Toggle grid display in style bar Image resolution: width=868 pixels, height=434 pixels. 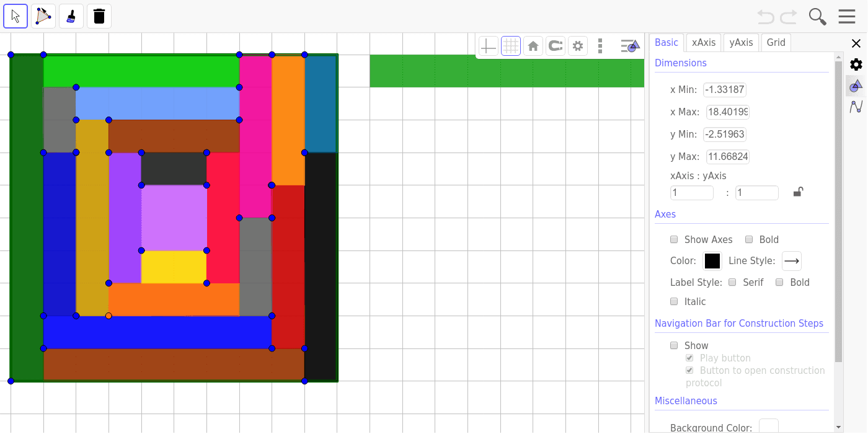point(511,46)
